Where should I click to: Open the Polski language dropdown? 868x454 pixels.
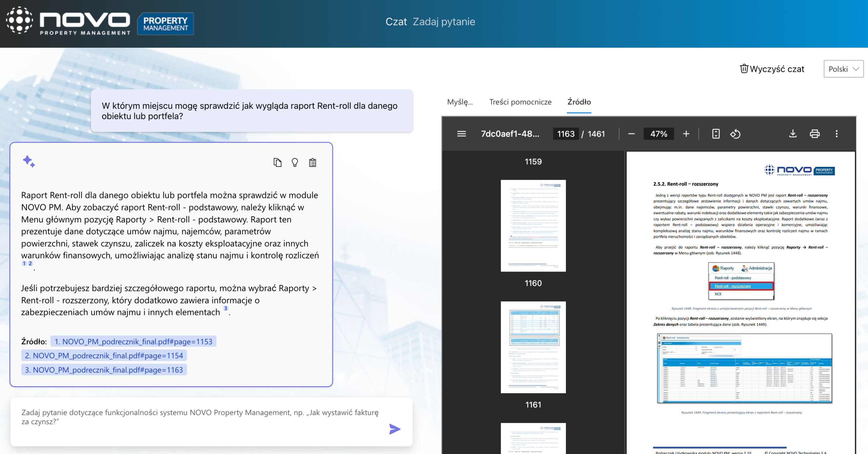[844, 69]
